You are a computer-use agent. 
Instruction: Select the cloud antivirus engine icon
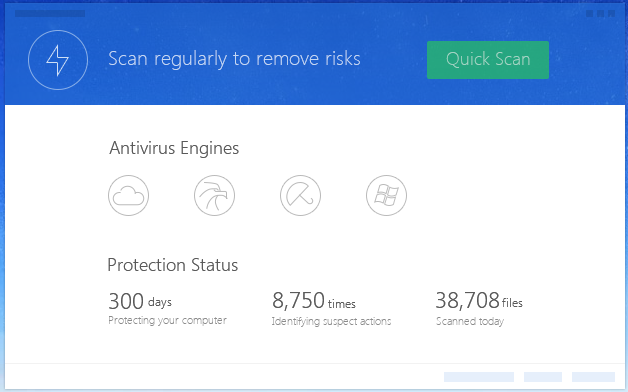tap(128, 195)
